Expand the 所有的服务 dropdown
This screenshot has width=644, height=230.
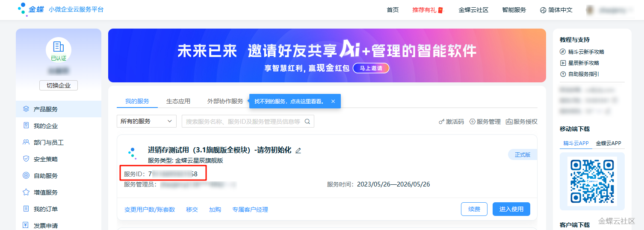tap(147, 121)
